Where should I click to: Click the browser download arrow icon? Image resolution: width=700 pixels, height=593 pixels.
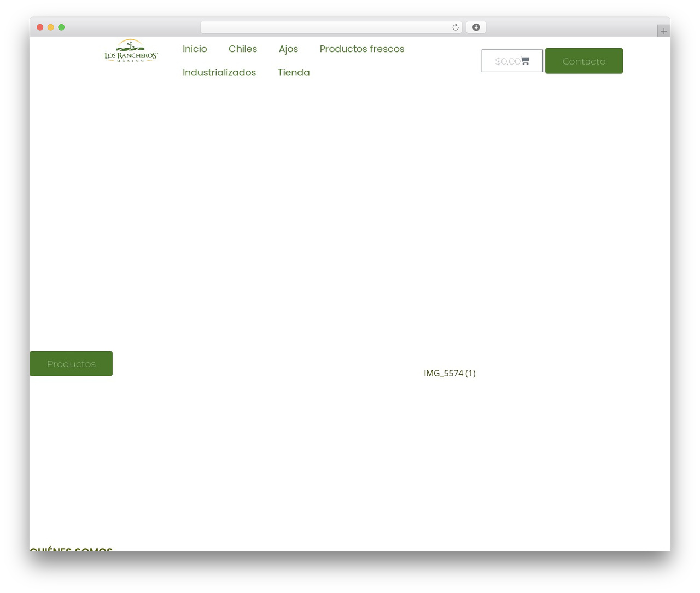[x=476, y=27]
